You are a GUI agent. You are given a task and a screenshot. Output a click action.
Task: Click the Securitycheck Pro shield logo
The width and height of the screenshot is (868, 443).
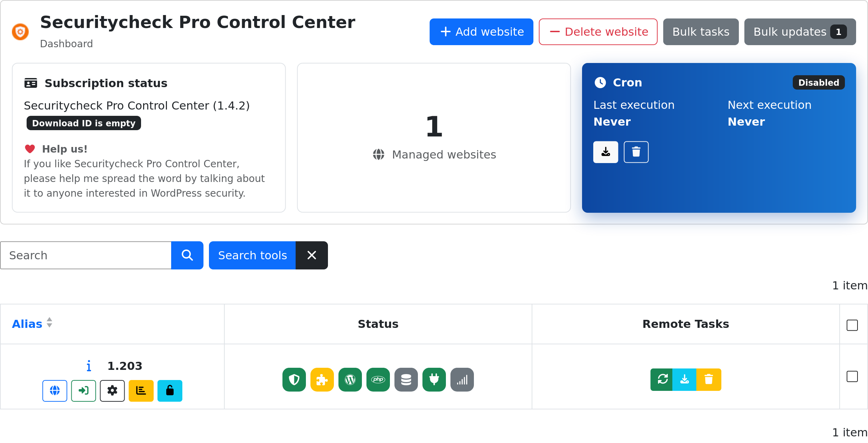click(20, 32)
